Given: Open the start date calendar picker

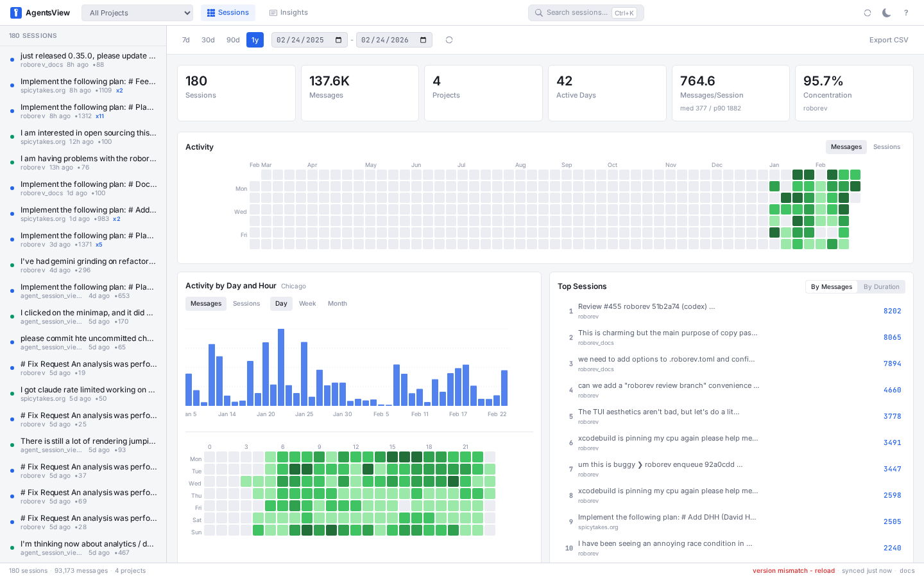Looking at the screenshot, I should click(338, 39).
